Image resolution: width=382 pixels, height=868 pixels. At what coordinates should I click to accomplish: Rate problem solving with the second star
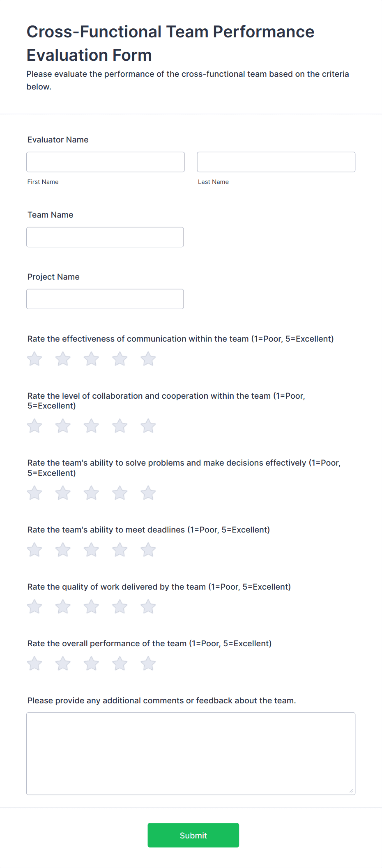pos(63,493)
